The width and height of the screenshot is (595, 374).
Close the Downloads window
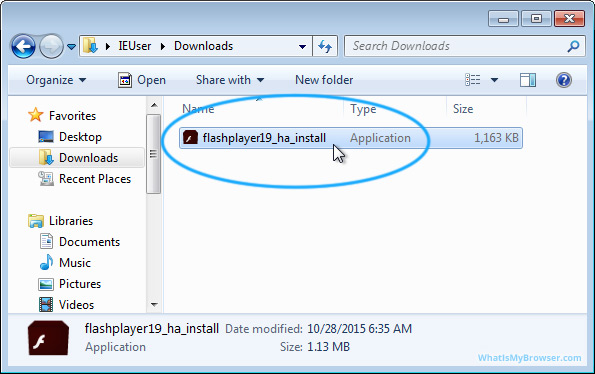coord(569,19)
